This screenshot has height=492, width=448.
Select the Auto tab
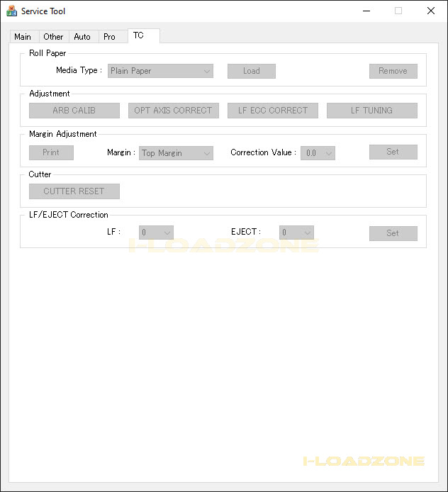(x=84, y=37)
